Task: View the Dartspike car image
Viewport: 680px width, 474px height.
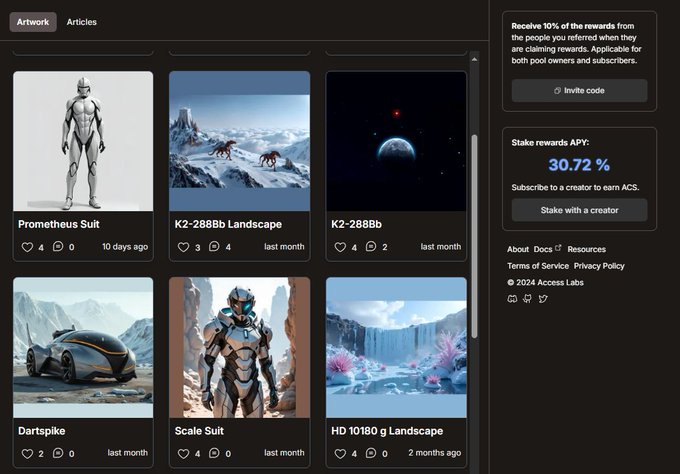Action: tap(83, 347)
